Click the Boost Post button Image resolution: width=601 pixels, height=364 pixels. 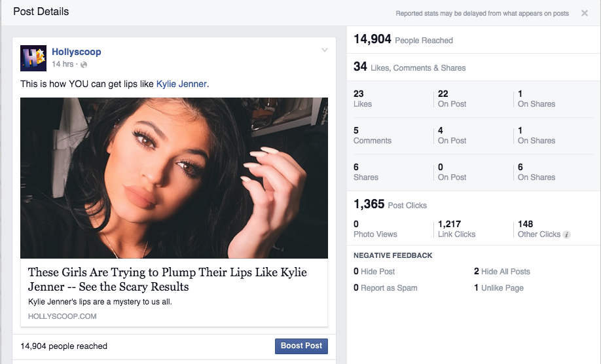(301, 346)
